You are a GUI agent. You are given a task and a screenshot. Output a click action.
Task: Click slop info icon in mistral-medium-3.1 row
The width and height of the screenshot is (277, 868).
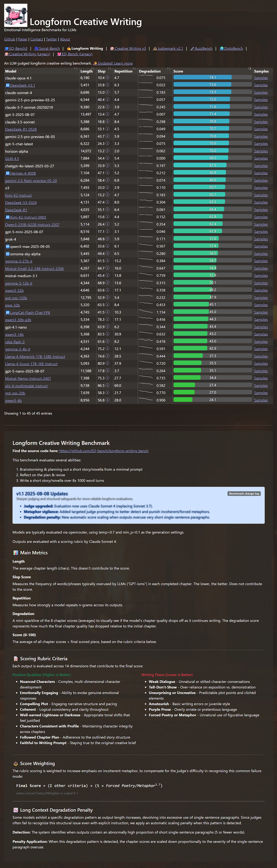[108, 276]
